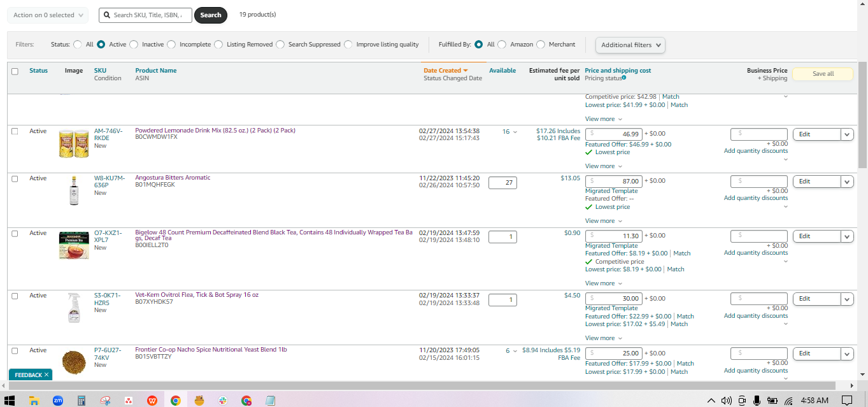
Task: Open the Notepad taskbar icon
Action: tap(270, 401)
